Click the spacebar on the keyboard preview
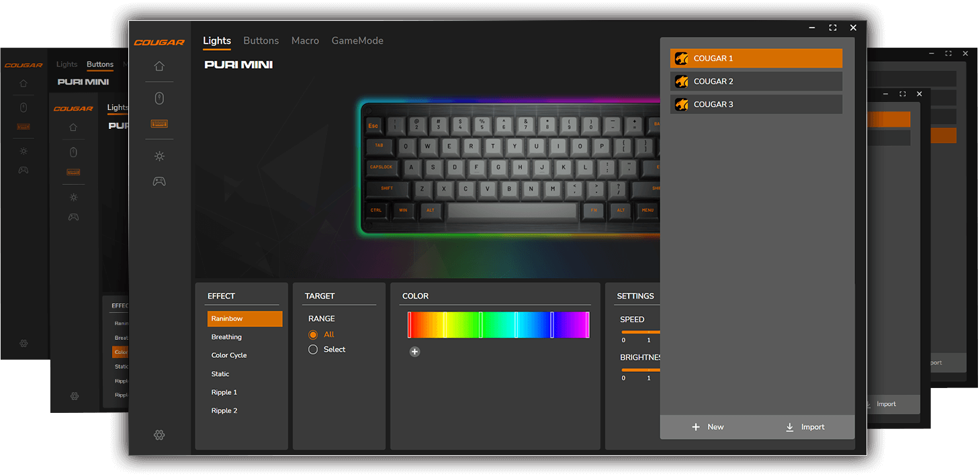This screenshot has height=476, width=980. (513, 212)
